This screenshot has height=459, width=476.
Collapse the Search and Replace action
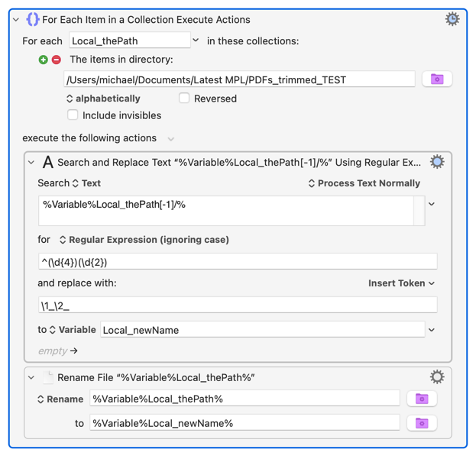coord(31,163)
